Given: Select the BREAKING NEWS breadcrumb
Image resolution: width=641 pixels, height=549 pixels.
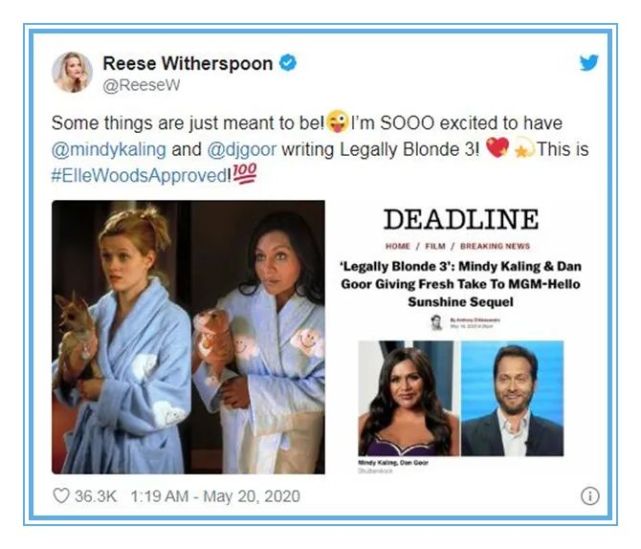Looking at the screenshot, I should (495, 246).
